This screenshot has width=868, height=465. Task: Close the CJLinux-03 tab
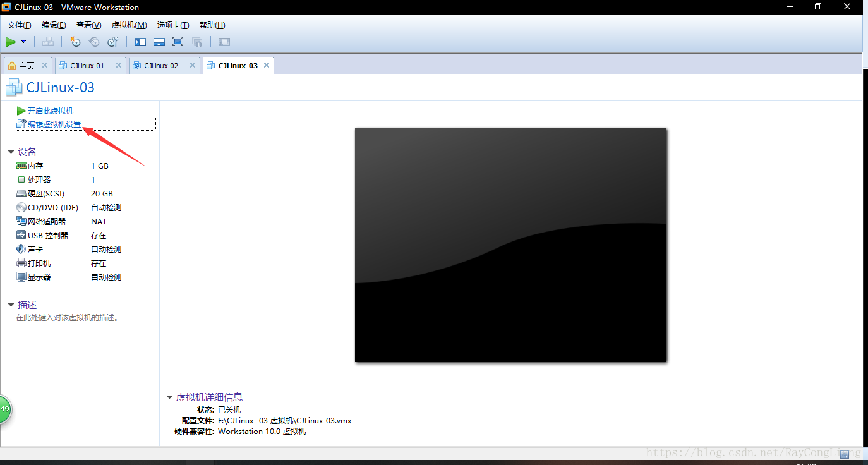[267, 65]
